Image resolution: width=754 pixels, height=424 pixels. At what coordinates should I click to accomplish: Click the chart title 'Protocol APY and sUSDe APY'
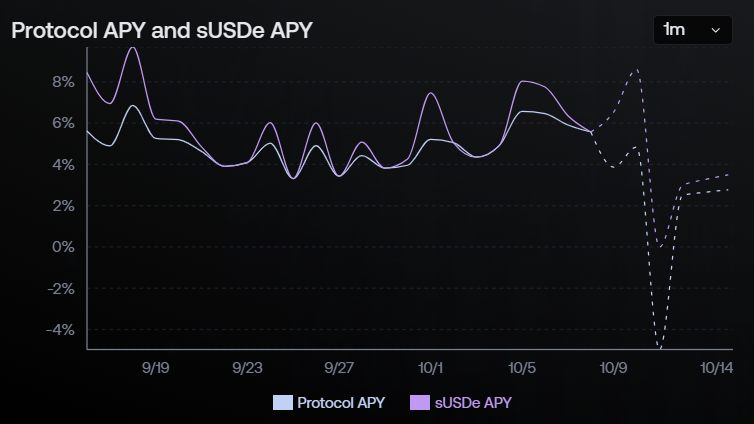pyautogui.click(x=162, y=30)
